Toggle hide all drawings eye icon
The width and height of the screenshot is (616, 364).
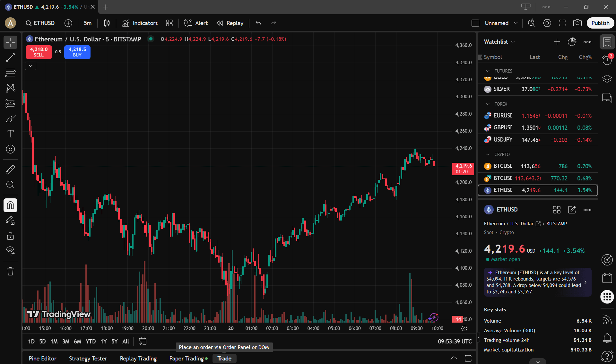(x=10, y=251)
